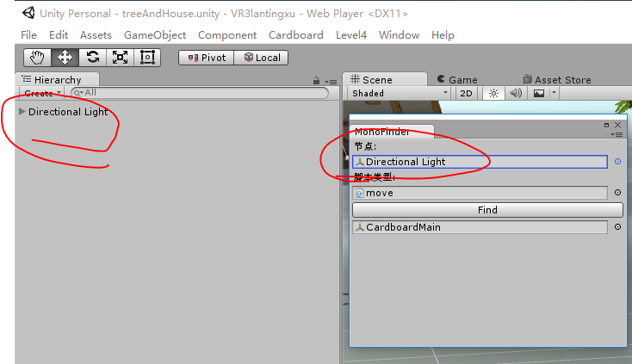Image resolution: width=632 pixels, height=364 pixels.
Task: Toggle scene audio speaker button
Action: click(x=516, y=94)
